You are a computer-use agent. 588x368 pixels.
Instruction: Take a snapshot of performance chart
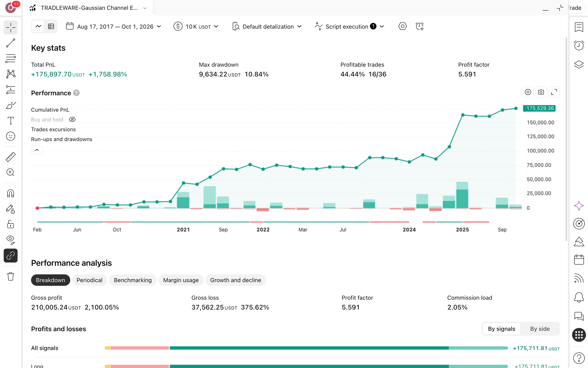[541, 92]
